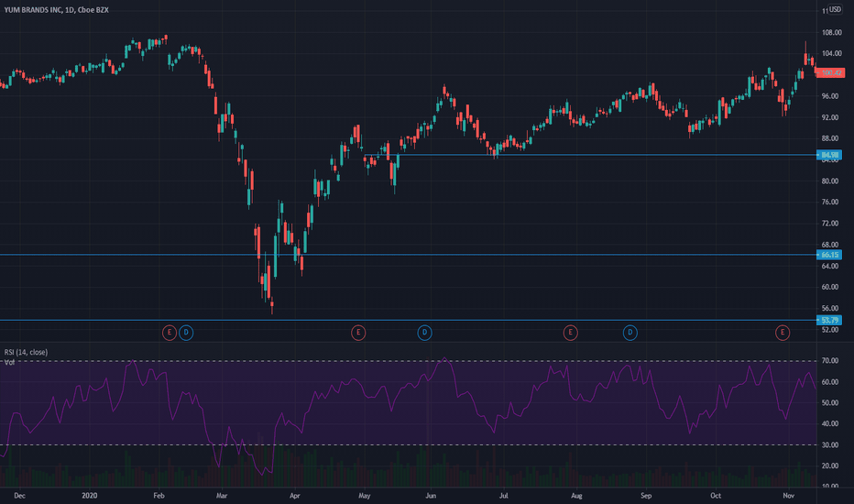Click the earnings E marker before November
854x504 pixels.
(783, 333)
